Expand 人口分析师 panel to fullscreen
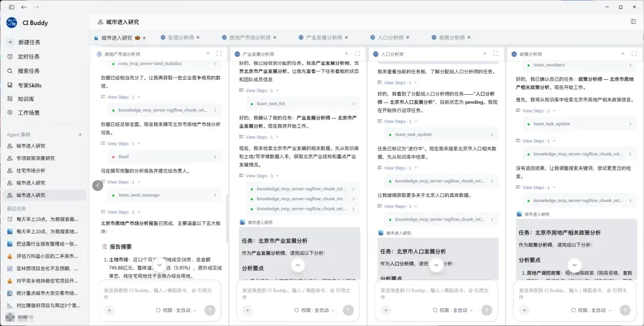Image resolution: width=644 pixels, height=326 pixels. [496, 54]
